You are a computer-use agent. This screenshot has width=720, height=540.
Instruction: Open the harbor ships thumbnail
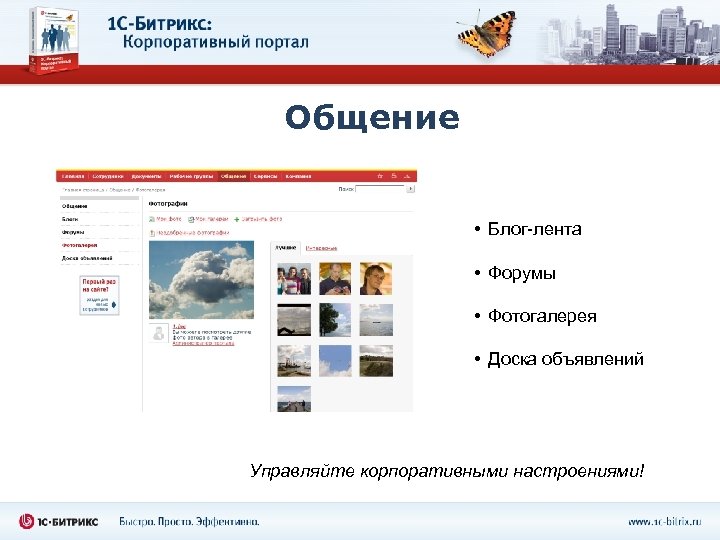pyautogui.click(x=294, y=361)
